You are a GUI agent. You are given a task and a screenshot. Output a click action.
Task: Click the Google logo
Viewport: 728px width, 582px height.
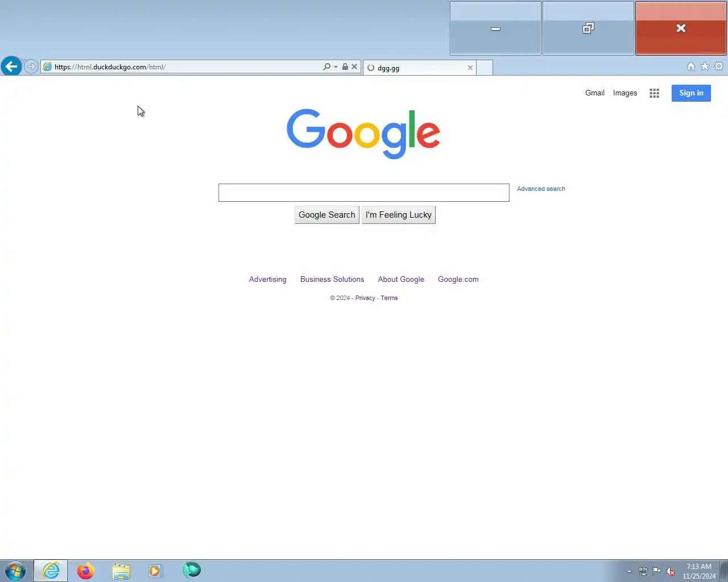tap(363, 134)
